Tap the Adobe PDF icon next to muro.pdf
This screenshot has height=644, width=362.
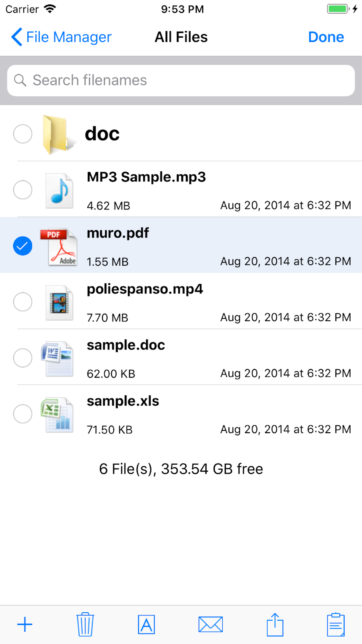click(x=59, y=246)
